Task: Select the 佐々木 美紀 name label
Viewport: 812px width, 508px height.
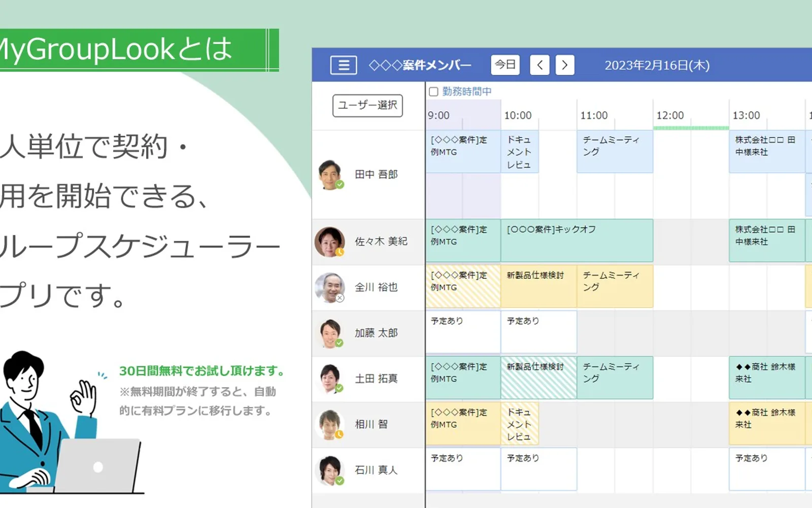Action: pyautogui.click(x=381, y=241)
